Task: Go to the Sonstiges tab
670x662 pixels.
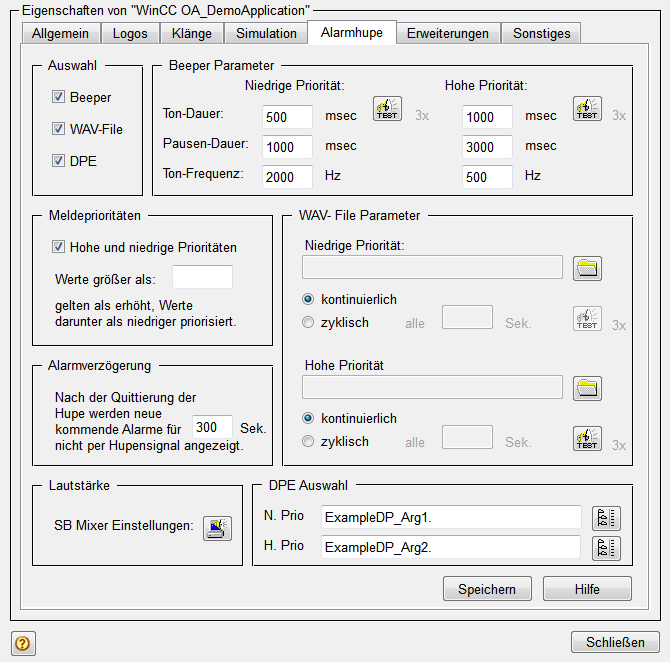Action: tap(541, 33)
